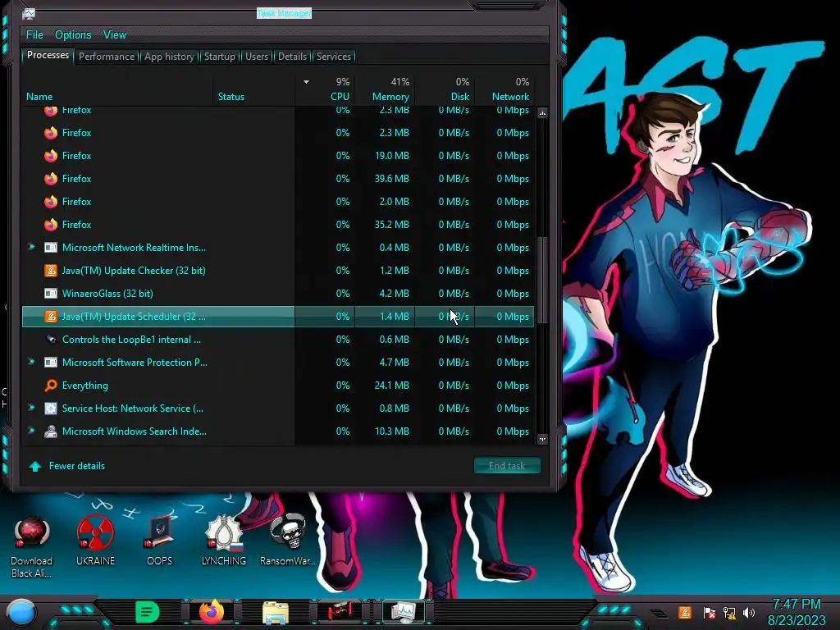The height and width of the screenshot is (630, 840).
Task: Click the Task Manager title bar icon
Action: pos(29,14)
